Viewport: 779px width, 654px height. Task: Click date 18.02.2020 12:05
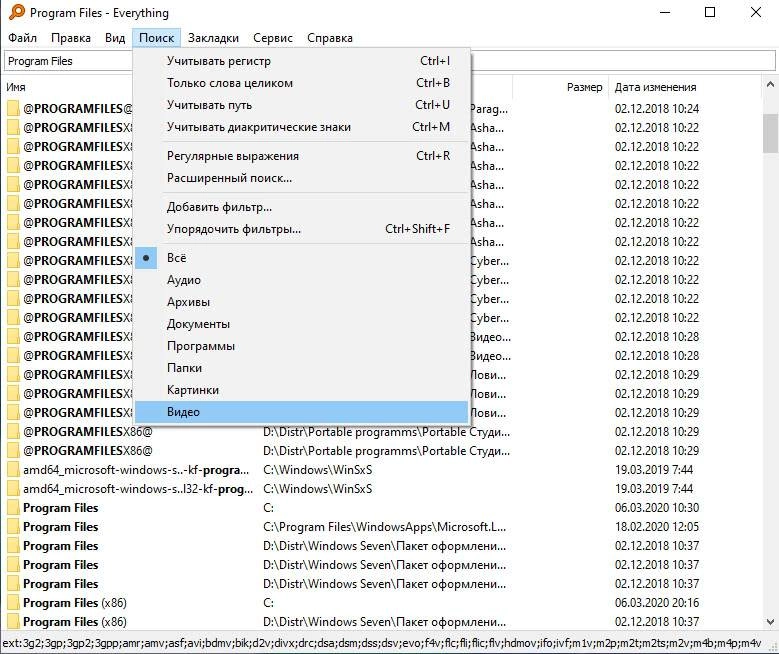coord(657,527)
